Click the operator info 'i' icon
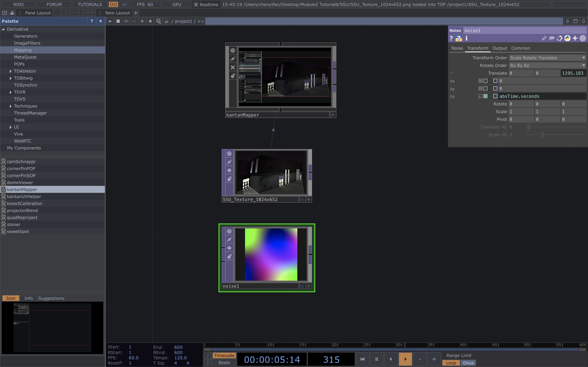 466,38
